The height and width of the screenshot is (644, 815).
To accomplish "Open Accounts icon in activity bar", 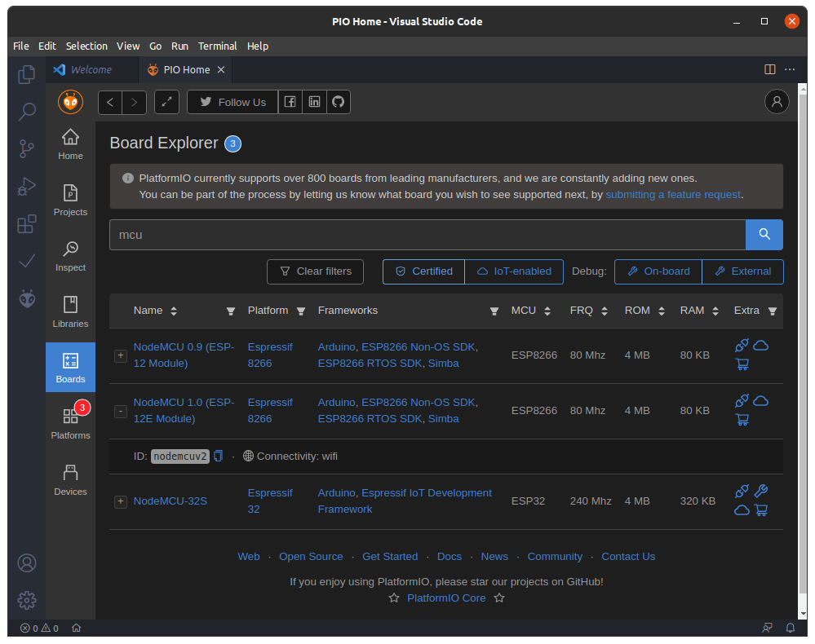I will [26, 563].
